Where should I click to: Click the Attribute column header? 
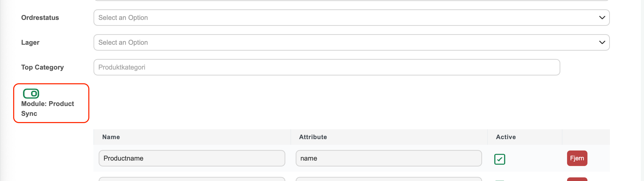pyautogui.click(x=313, y=137)
